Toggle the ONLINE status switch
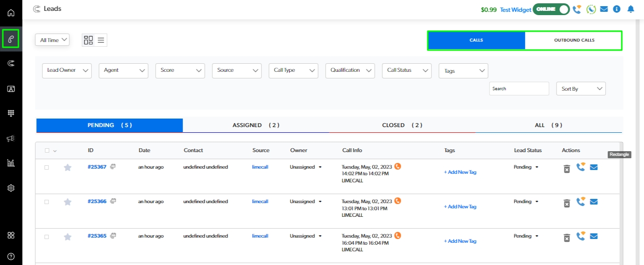This screenshot has width=644, height=265. [x=551, y=9]
